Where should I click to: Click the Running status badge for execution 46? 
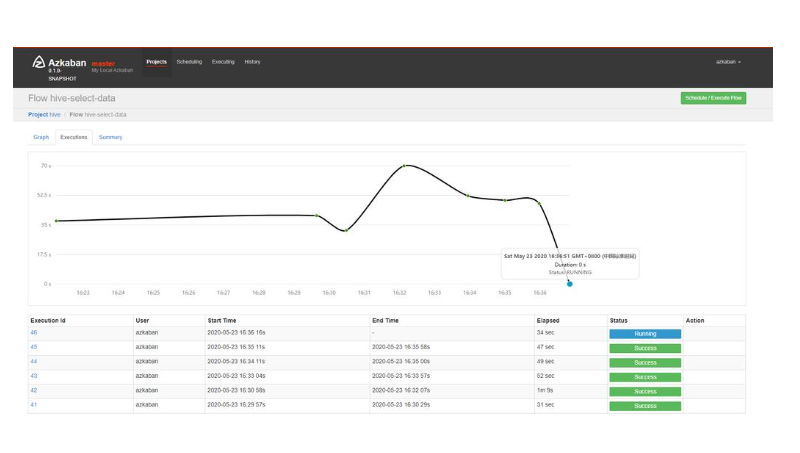click(645, 334)
